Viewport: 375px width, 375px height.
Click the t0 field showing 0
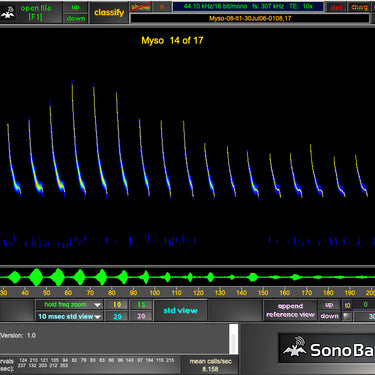(x=364, y=305)
